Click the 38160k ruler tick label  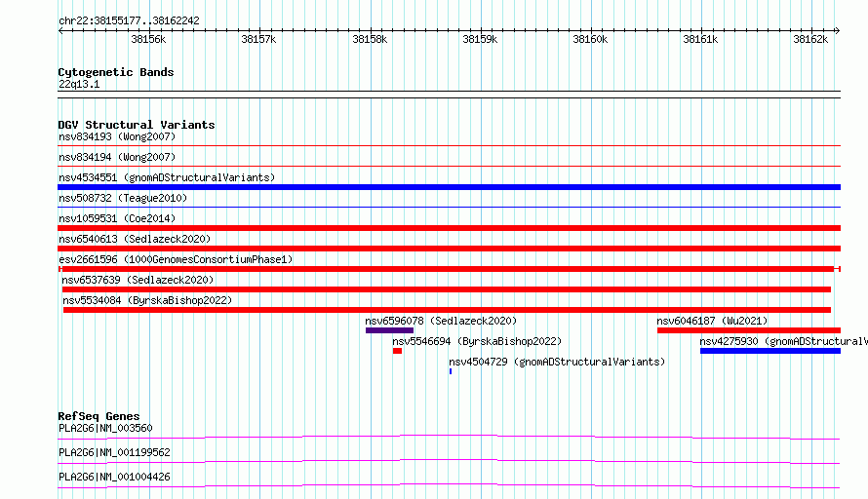pyautogui.click(x=590, y=39)
